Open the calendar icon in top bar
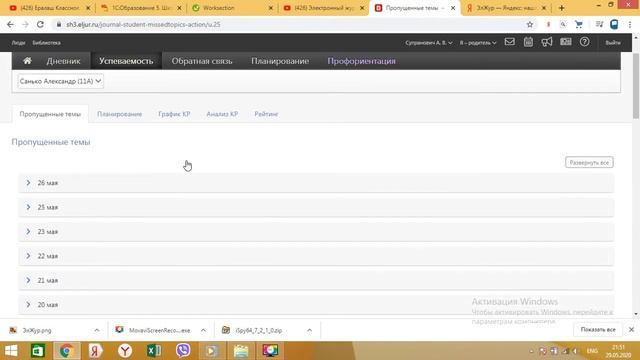 click(528, 42)
